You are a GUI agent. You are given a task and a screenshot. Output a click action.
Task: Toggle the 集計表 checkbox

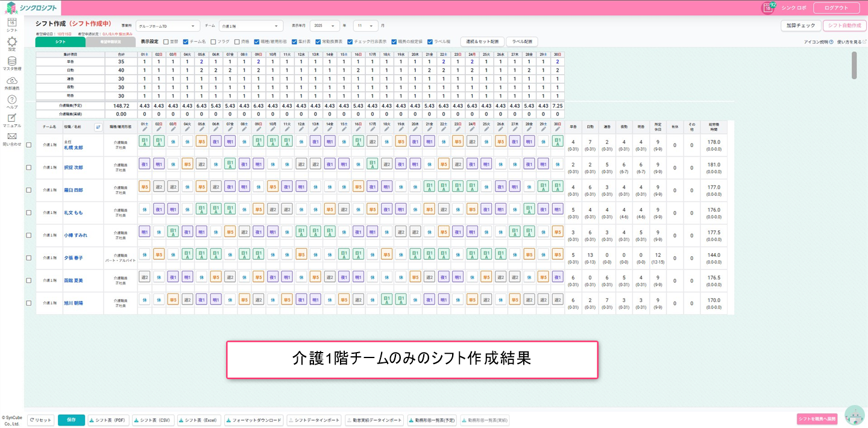pos(294,42)
